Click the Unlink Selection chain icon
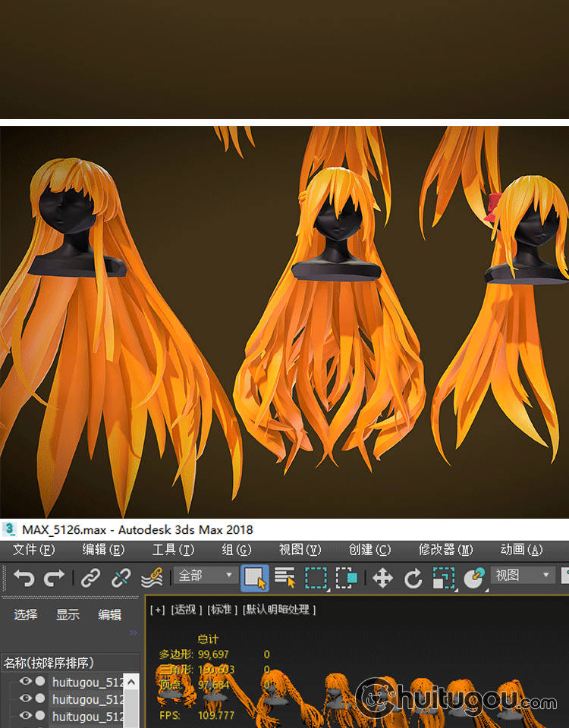Screen dimensions: 569x728 (121, 578)
